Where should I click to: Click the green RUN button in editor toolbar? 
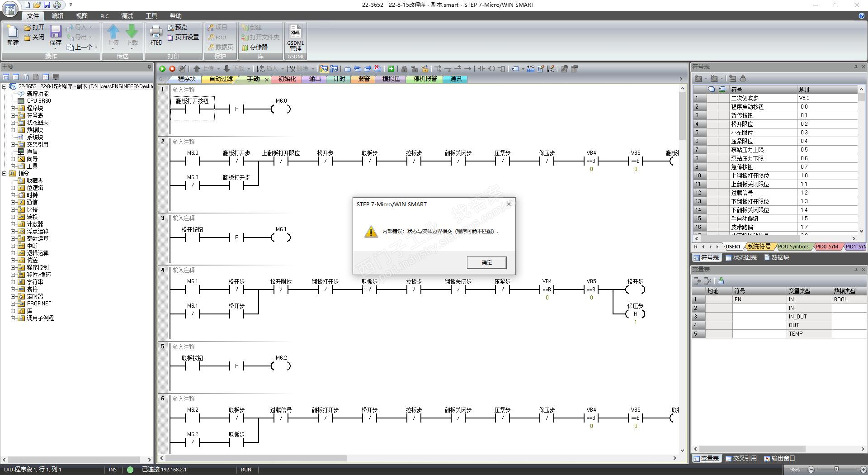tap(162, 69)
